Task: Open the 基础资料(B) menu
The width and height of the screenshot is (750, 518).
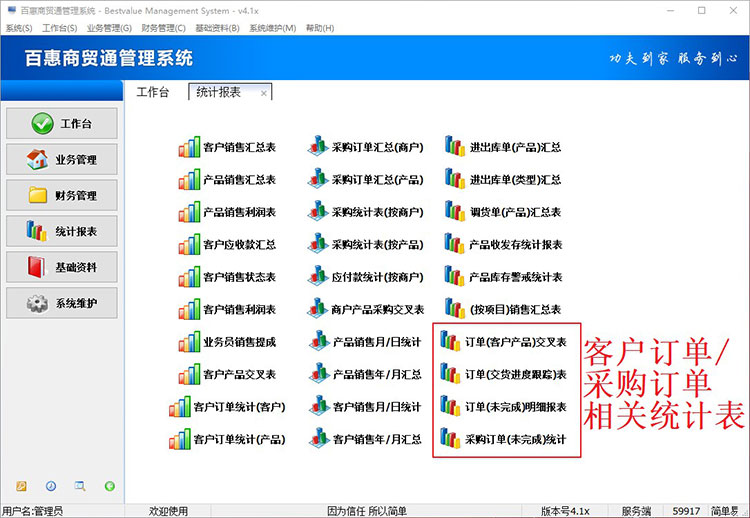Action: click(x=218, y=28)
